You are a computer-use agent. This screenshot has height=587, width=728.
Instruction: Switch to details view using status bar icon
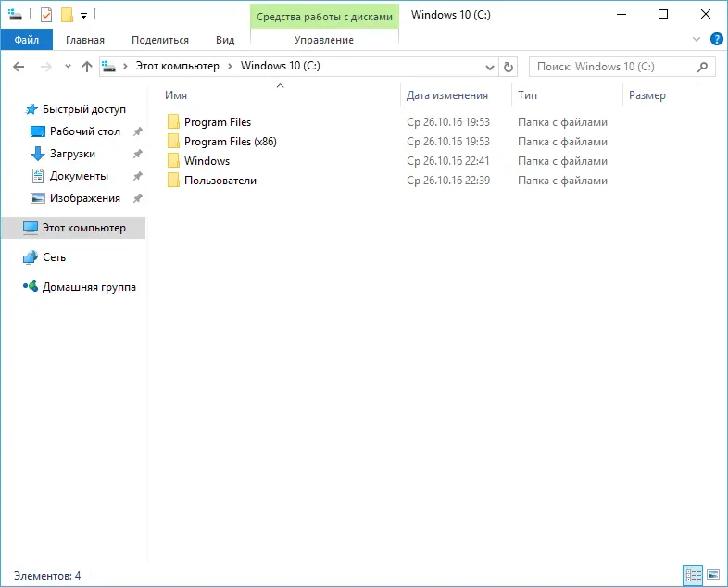[693, 575]
